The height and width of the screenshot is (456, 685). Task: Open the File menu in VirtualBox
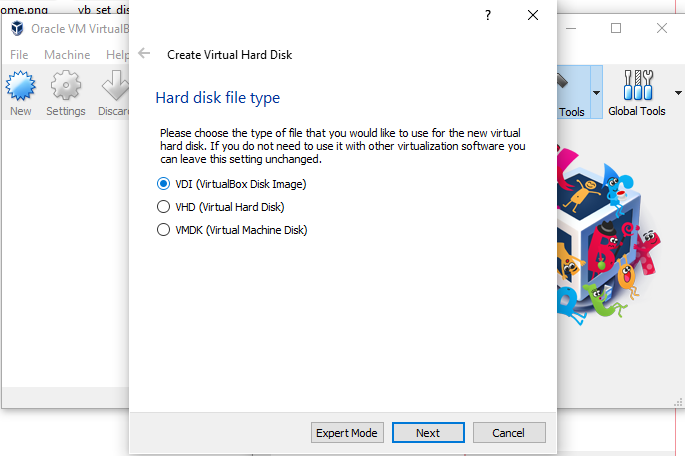[x=19, y=55]
